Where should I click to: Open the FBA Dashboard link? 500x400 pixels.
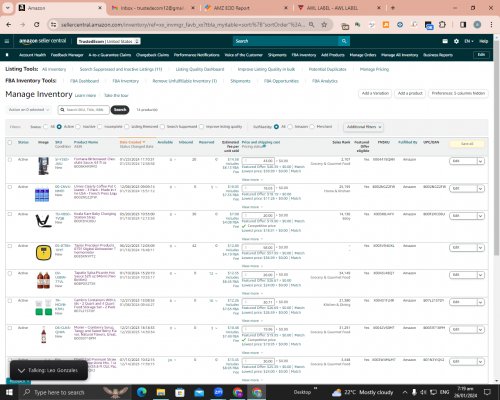(x=84, y=81)
